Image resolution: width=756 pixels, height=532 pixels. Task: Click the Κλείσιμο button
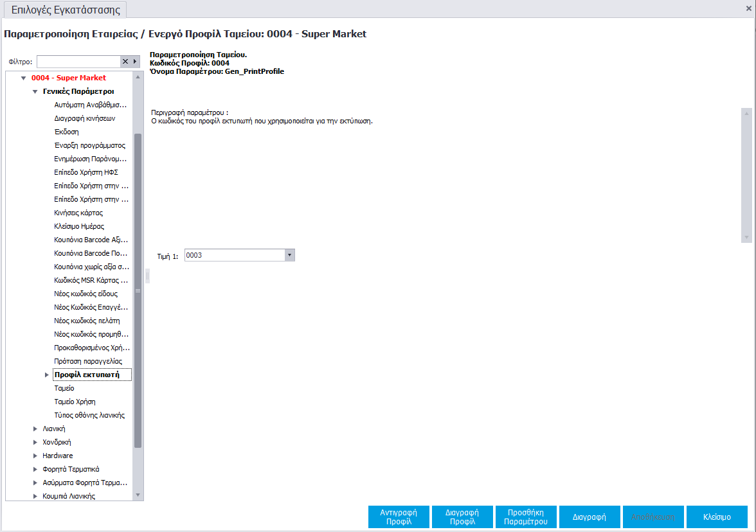(717, 517)
